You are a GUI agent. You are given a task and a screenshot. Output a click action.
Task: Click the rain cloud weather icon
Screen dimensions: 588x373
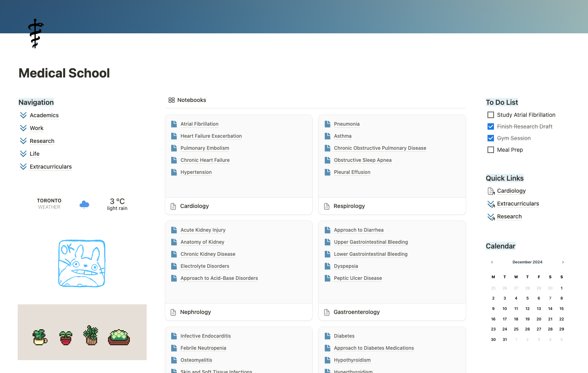84,204
